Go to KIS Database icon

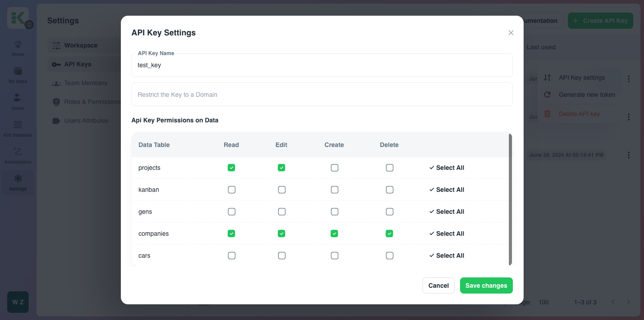pyautogui.click(x=18, y=125)
